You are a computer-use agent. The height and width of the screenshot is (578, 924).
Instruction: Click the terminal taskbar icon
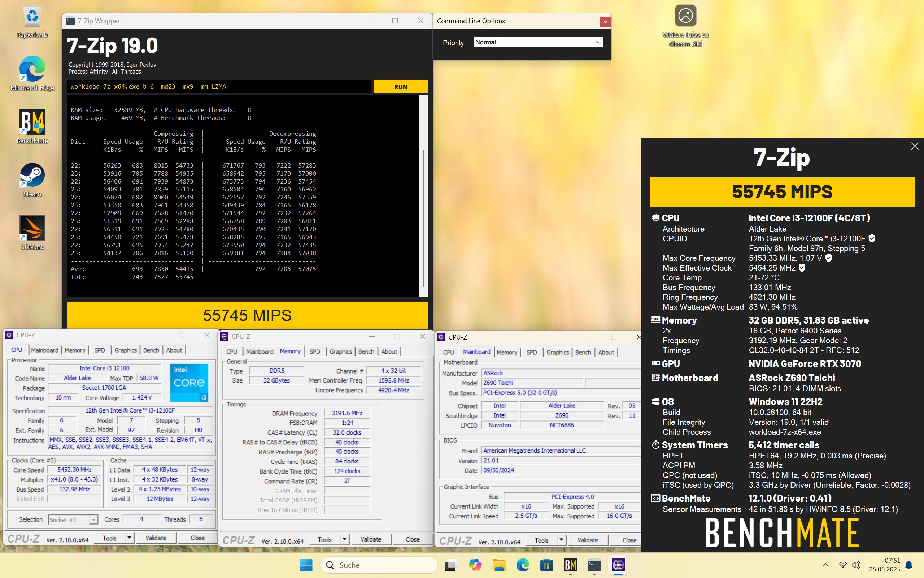click(594, 565)
